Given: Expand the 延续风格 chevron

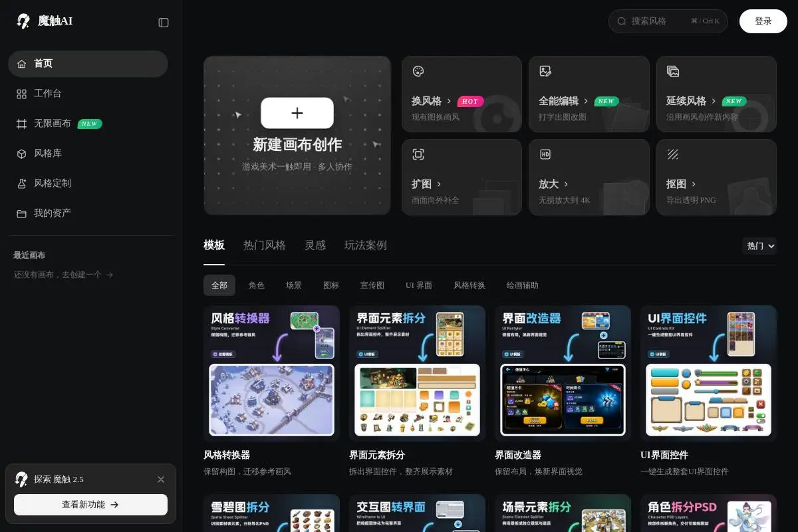Looking at the screenshot, I should [x=714, y=101].
